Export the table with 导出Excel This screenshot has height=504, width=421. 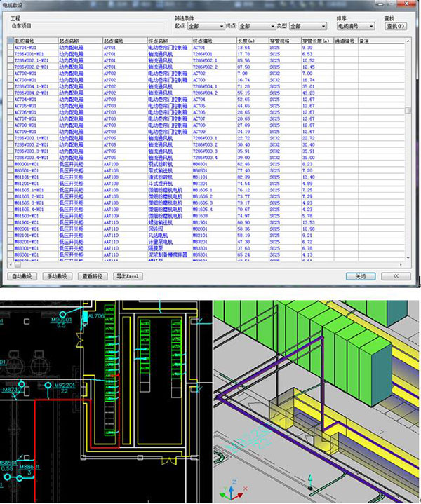pyautogui.click(x=128, y=276)
